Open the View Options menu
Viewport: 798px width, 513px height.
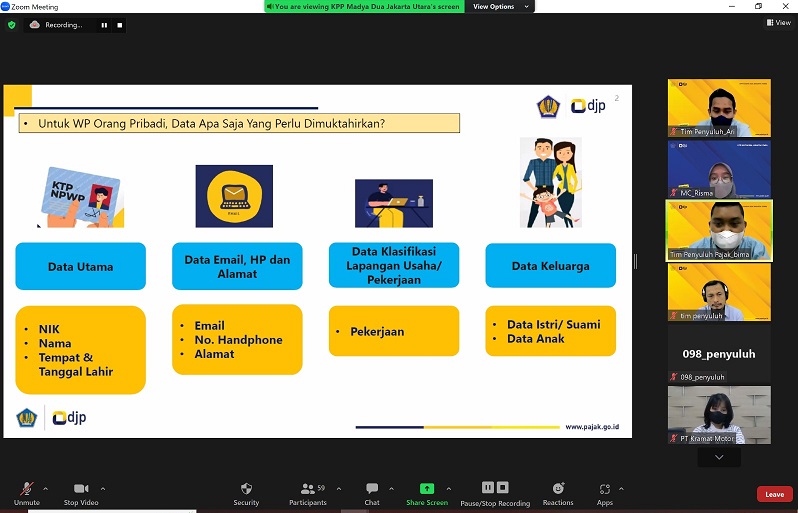(x=498, y=6)
